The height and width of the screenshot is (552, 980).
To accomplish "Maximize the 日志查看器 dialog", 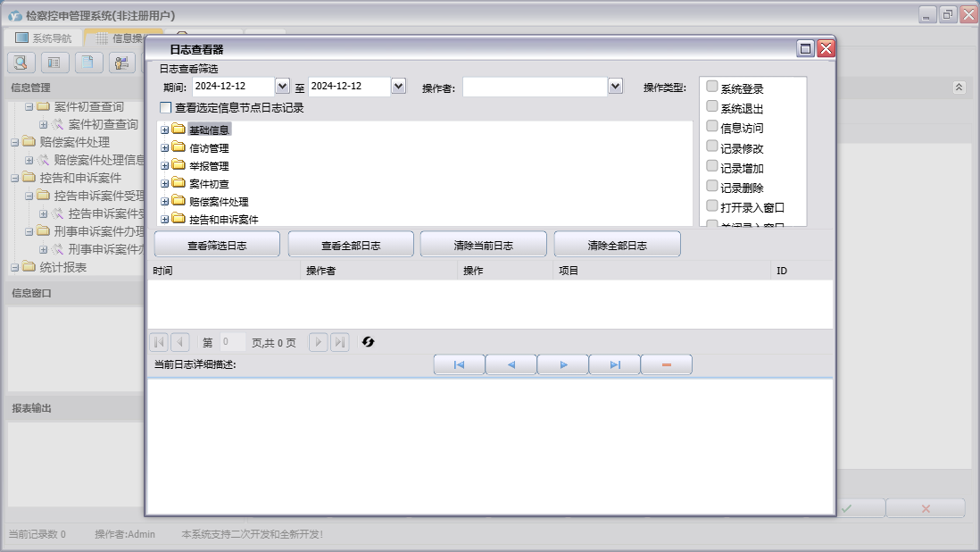I will [x=806, y=48].
